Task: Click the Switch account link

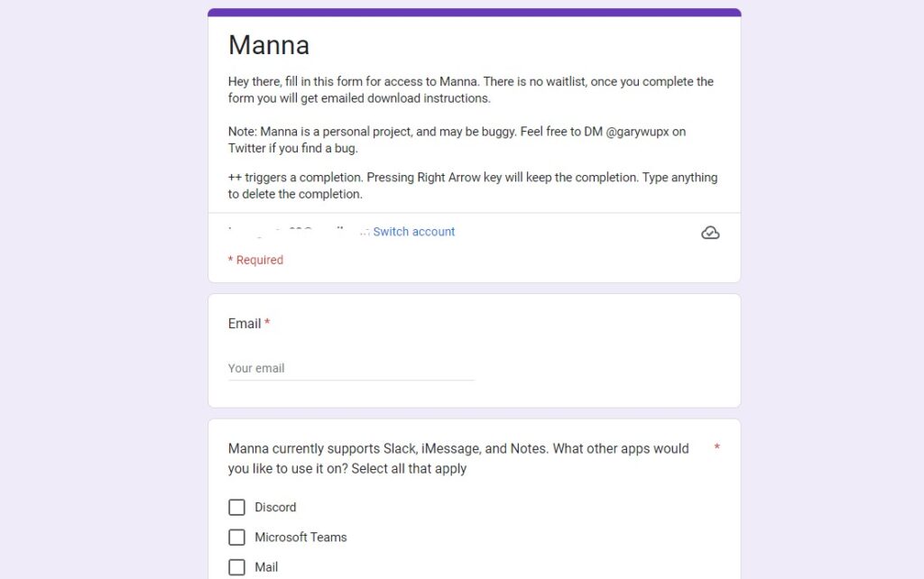Action: (x=413, y=232)
